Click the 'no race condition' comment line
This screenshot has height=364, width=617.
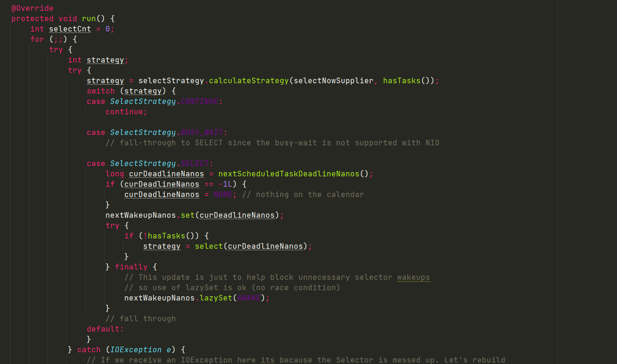click(x=232, y=287)
